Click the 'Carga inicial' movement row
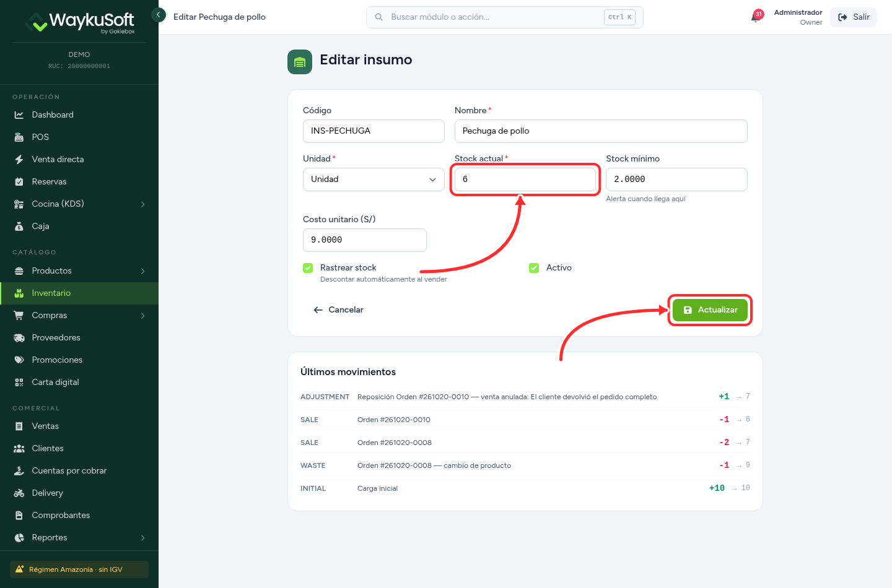892x588 pixels. [x=525, y=488]
